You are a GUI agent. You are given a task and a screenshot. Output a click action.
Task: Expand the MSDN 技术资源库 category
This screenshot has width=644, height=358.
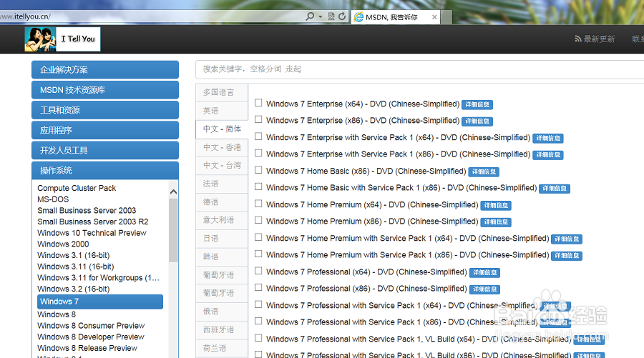click(105, 90)
